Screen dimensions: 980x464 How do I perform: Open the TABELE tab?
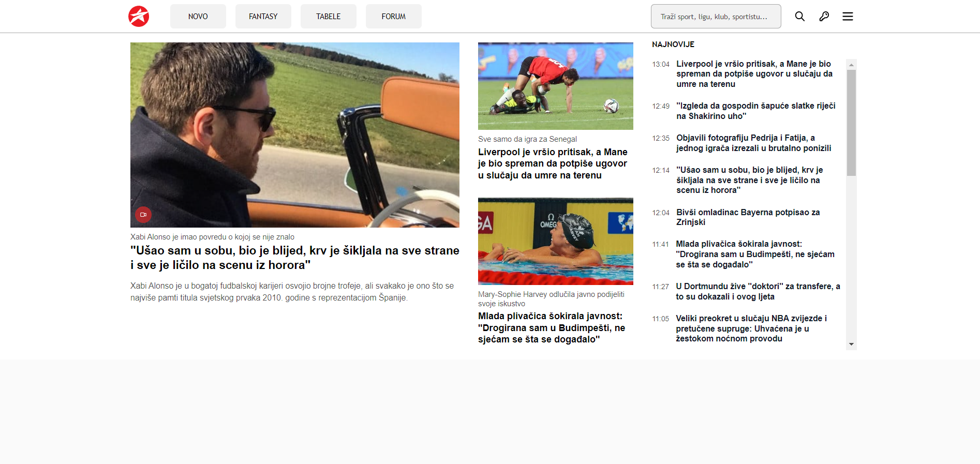pos(329,16)
